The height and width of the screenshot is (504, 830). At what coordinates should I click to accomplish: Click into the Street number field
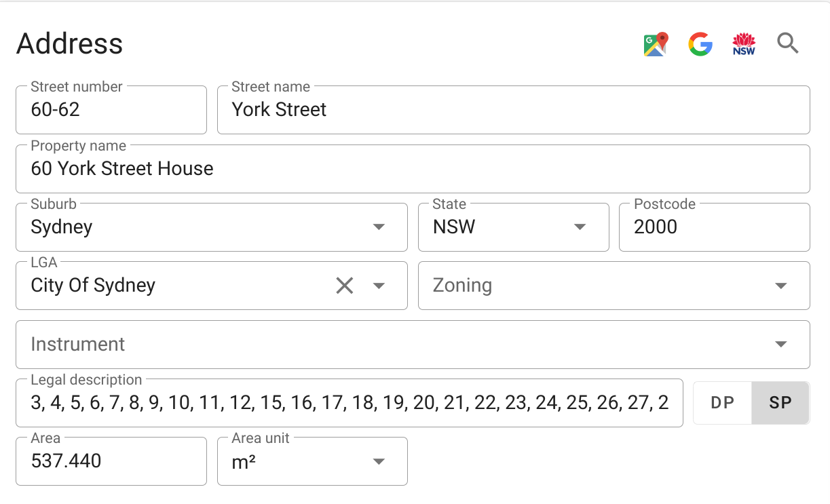111,110
